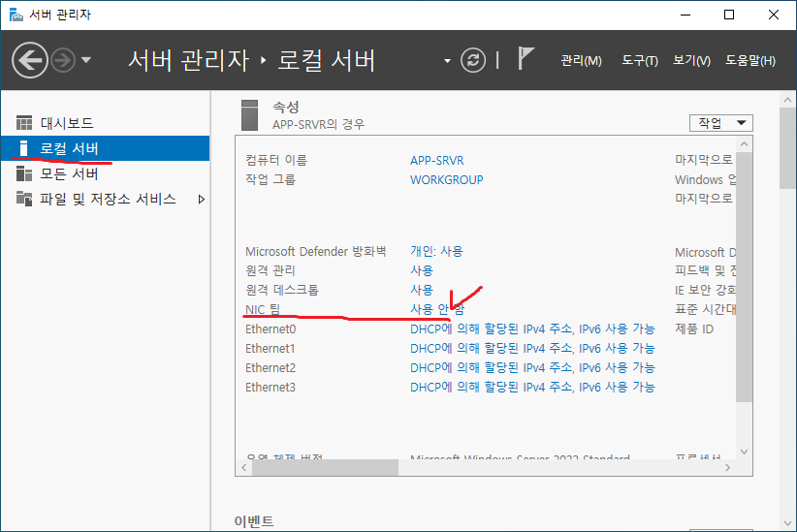Click the main window scroll up arrow
This screenshot has height=532, width=797.
[788, 100]
